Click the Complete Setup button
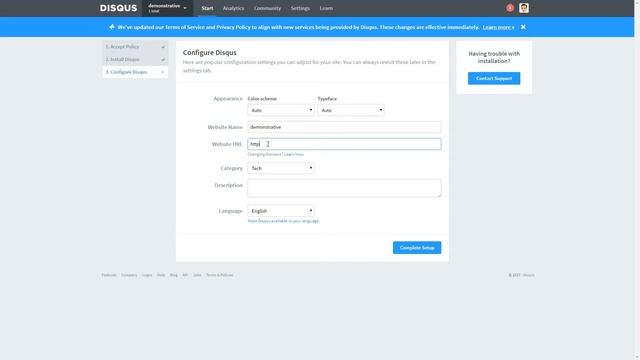This screenshot has width=640, height=360. coord(417,248)
